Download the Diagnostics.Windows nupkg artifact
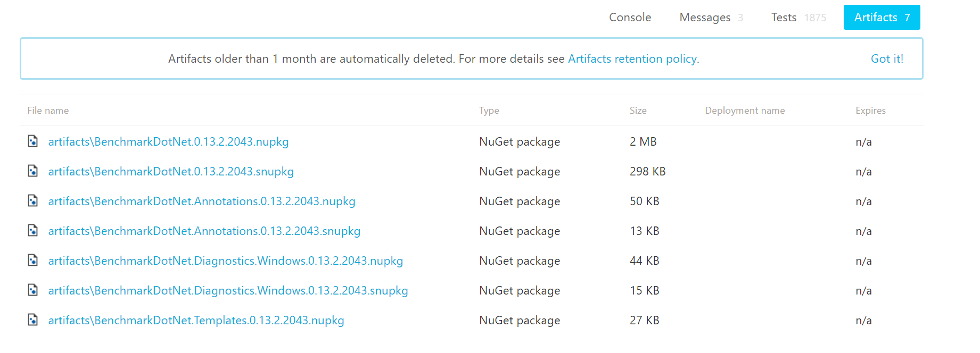980x353 pixels. pos(226,261)
